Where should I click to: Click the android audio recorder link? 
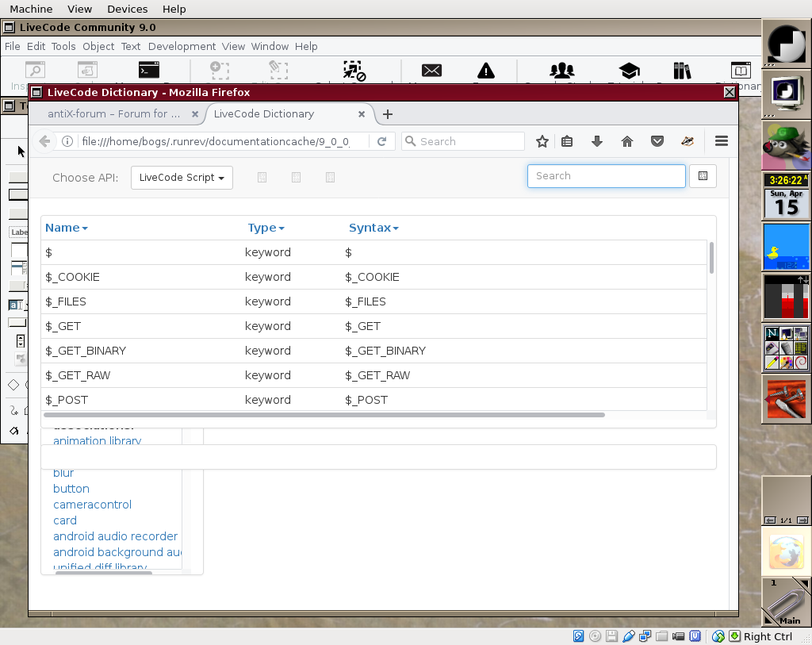[115, 536]
